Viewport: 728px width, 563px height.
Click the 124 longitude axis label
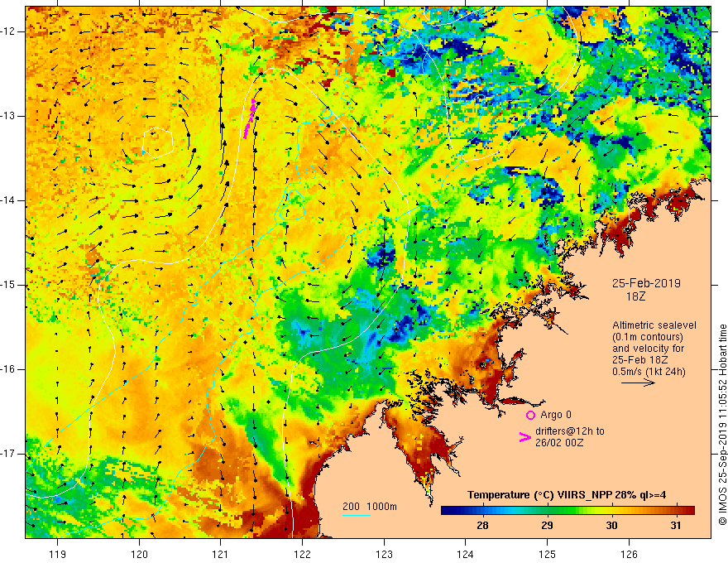pos(466,554)
